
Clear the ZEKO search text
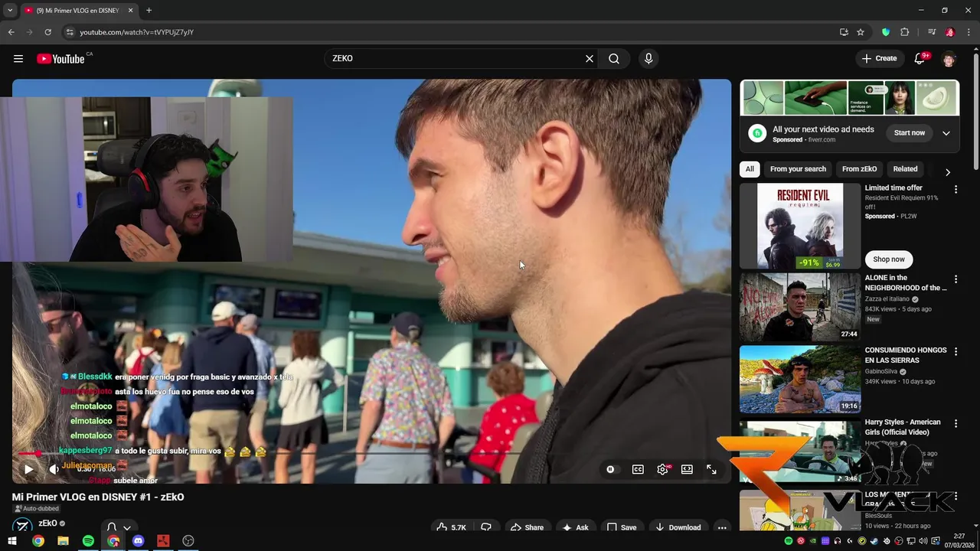coord(590,59)
